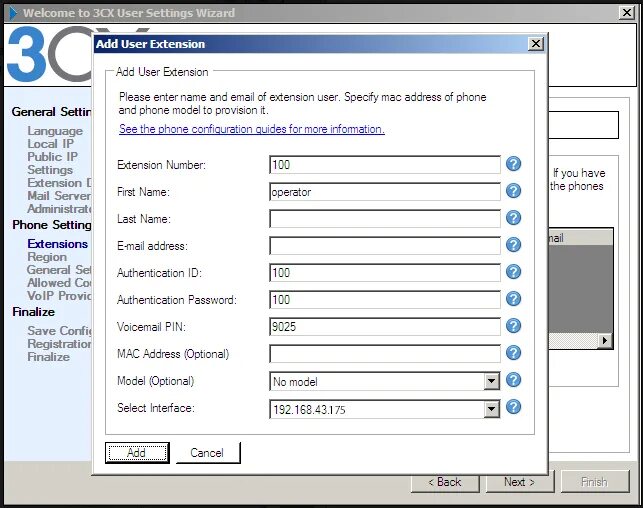The image size is (643, 508).
Task: Click Authentication ID help icon
Action: click(513, 272)
